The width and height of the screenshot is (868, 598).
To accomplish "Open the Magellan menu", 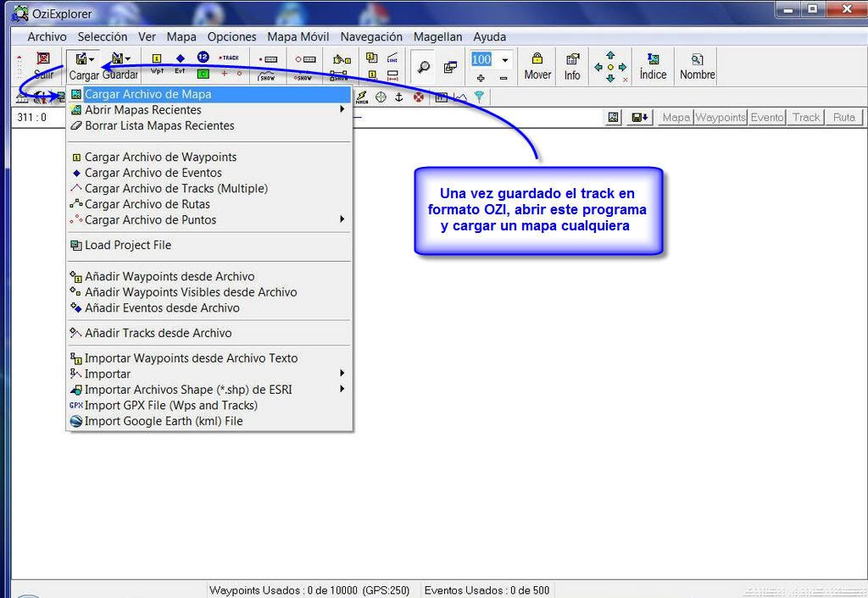I will 438,36.
